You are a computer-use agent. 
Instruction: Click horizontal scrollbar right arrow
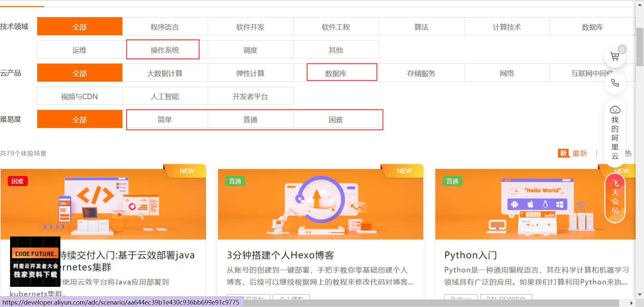point(632,303)
